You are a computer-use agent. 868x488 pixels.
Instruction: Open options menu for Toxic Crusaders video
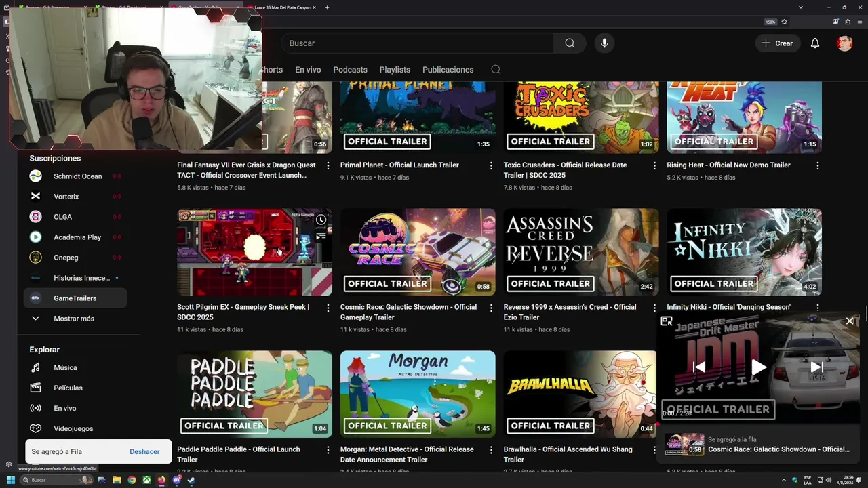pyautogui.click(x=654, y=165)
